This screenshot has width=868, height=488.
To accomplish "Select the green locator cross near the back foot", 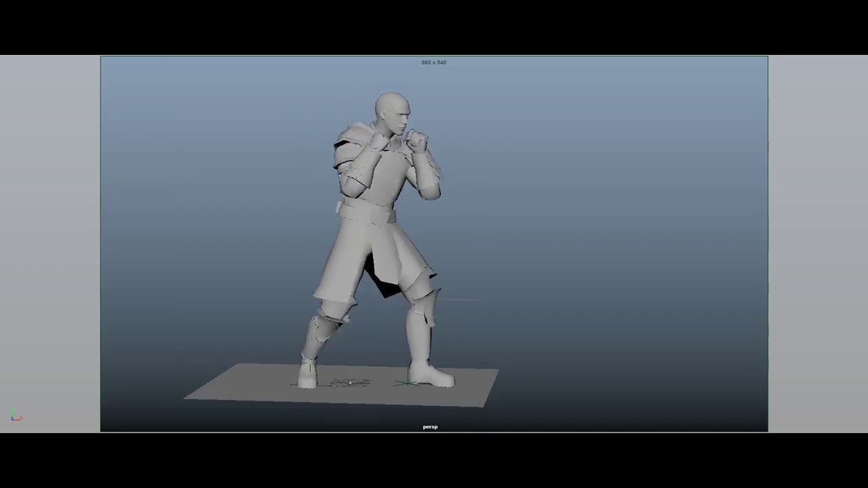I will pyautogui.click(x=407, y=382).
